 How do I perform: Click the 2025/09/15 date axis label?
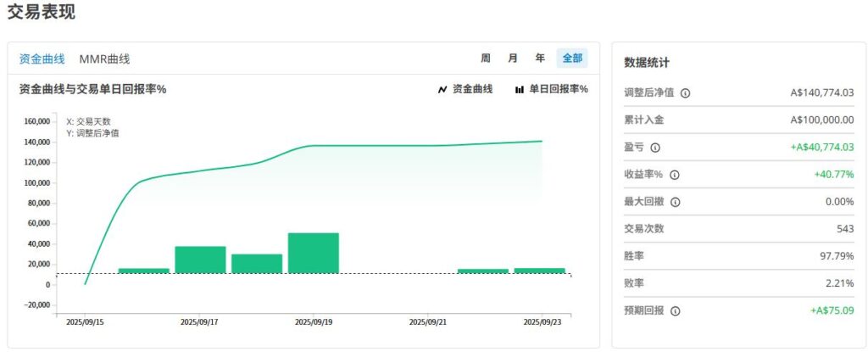click(85, 322)
